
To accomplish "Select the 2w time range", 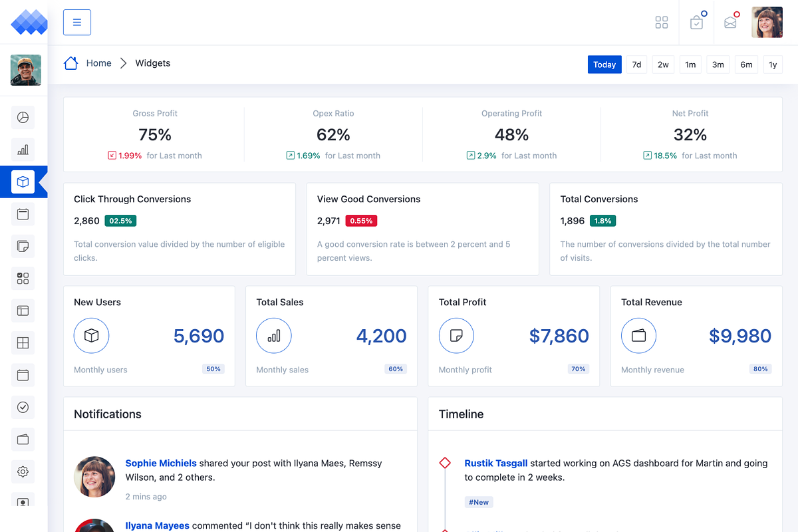I will 663,65.
